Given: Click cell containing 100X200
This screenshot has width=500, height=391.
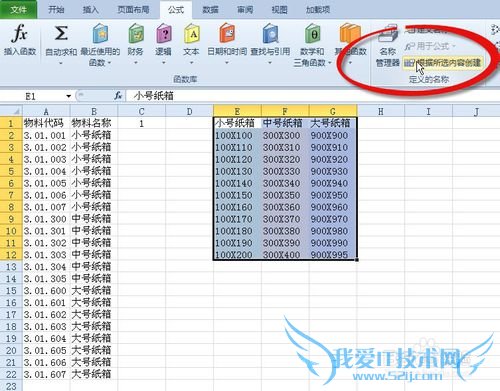Looking at the screenshot, I should tap(237, 255).
